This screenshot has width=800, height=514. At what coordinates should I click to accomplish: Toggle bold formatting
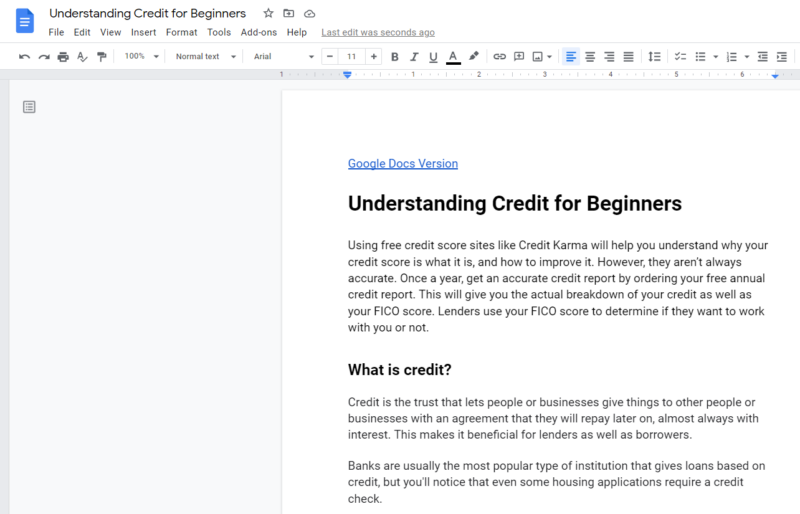click(x=394, y=57)
